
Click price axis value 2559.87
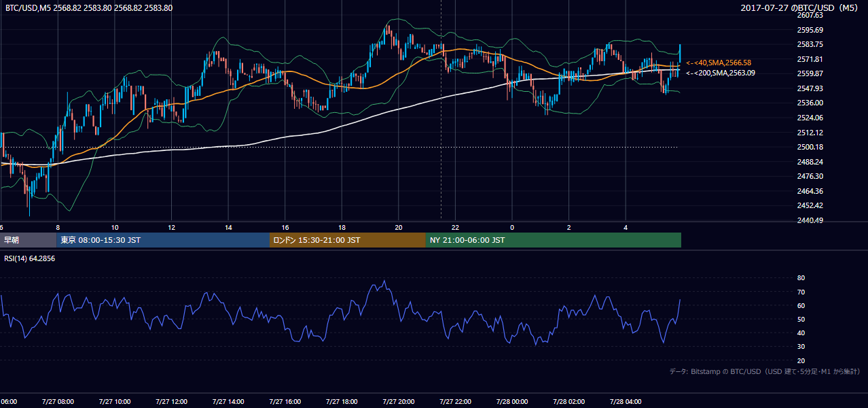810,73
